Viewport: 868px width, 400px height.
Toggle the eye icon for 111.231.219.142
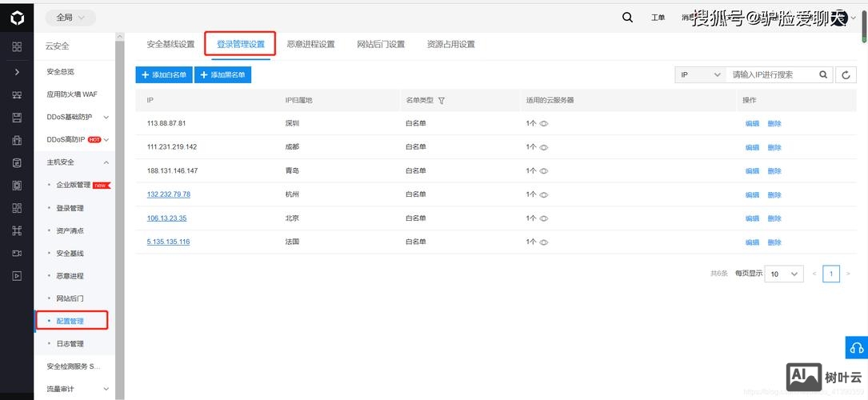tap(544, 148)
